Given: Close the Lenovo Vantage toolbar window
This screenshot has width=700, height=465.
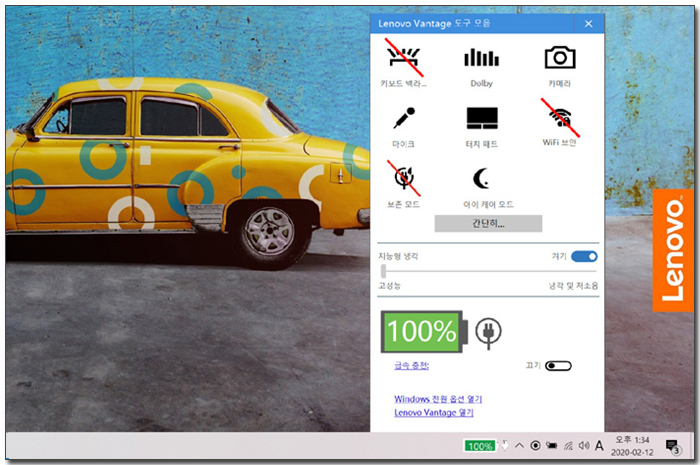Looking at the screenshot, I should [x=588, y=24].
